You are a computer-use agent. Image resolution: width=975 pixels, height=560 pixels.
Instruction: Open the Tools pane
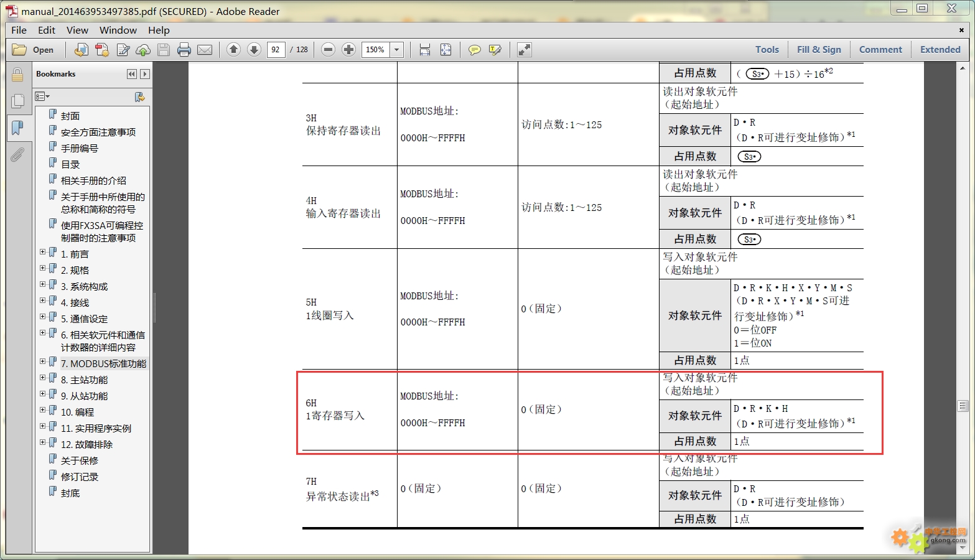[767, 50]
